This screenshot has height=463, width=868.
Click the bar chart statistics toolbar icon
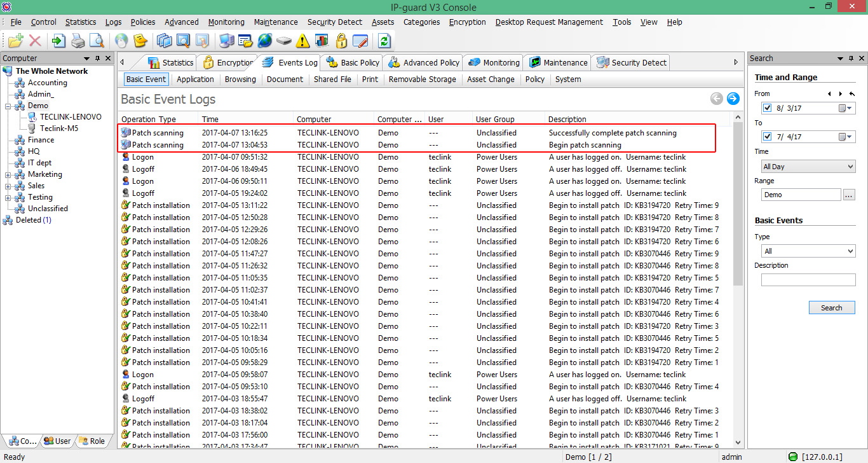(322, 41)
